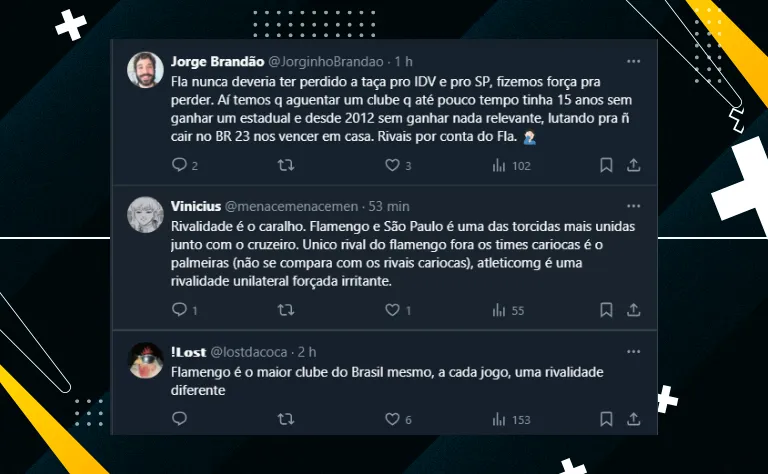Like Jorge Brandão's tweet with 3 likes
This screenshot has height=474, width=768.
click(x=392, y=165)
